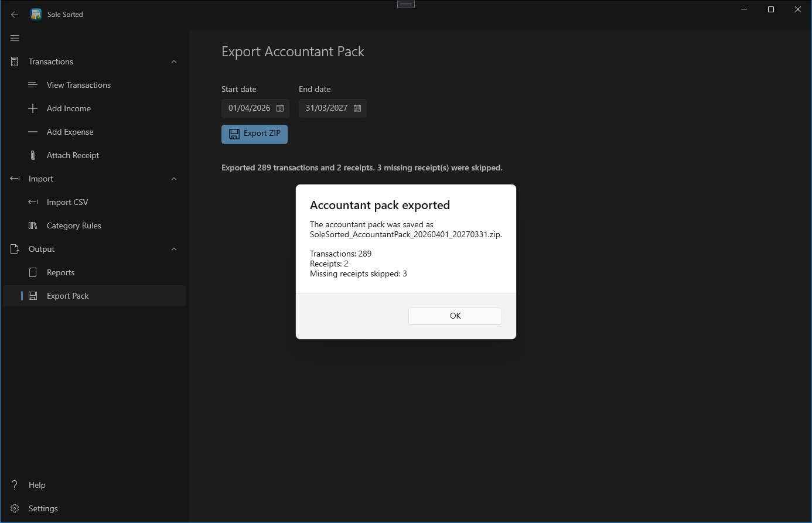This screenshot has width=812, height=523.
Task: Minimize the Sole Sorted window
Action: 744,9
